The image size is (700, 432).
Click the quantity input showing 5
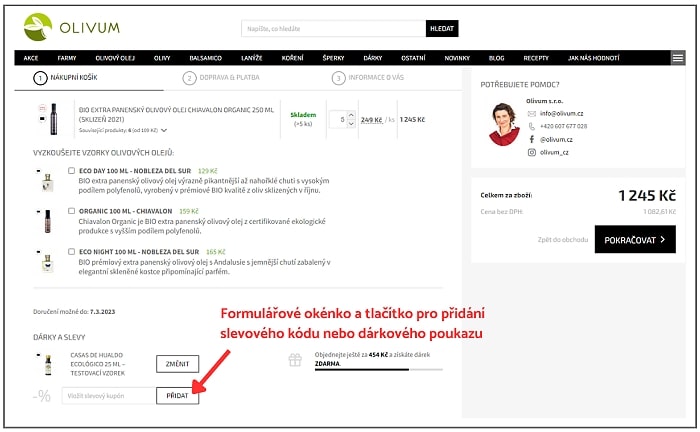[338, 120]
